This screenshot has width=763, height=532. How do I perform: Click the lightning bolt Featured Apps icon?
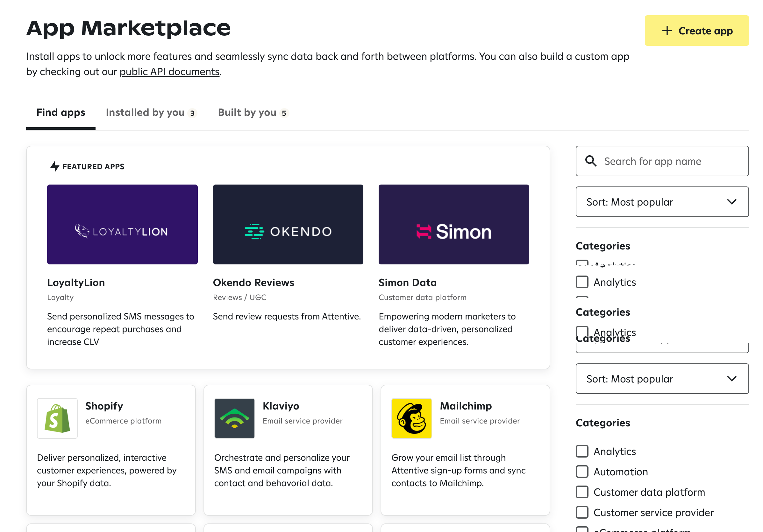click(x=54, y=167)
